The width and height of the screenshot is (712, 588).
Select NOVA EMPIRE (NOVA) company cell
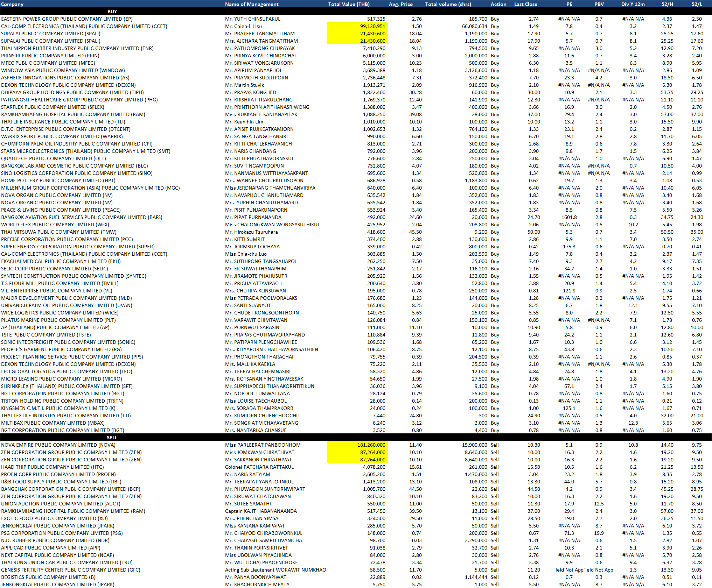[x=58, y=445]
